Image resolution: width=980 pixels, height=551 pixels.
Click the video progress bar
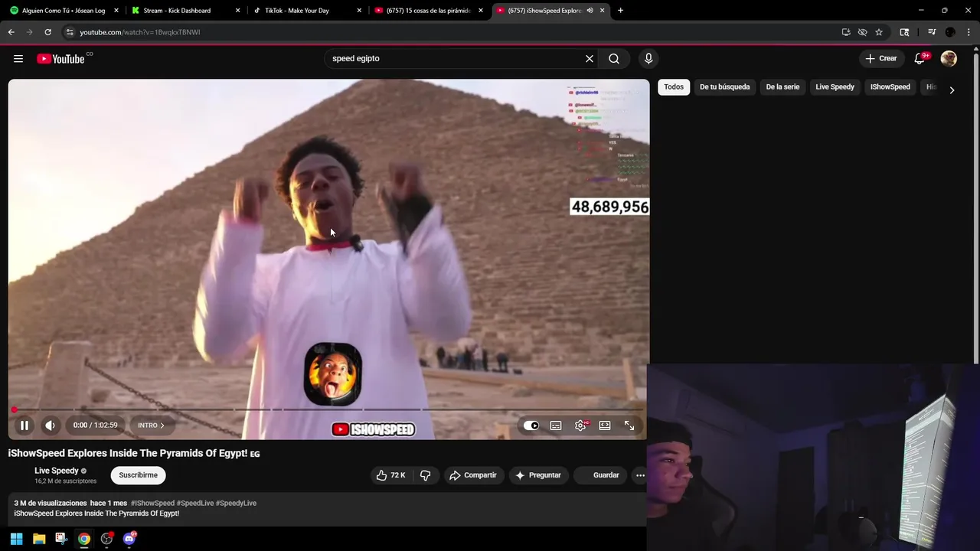(328, 410)
